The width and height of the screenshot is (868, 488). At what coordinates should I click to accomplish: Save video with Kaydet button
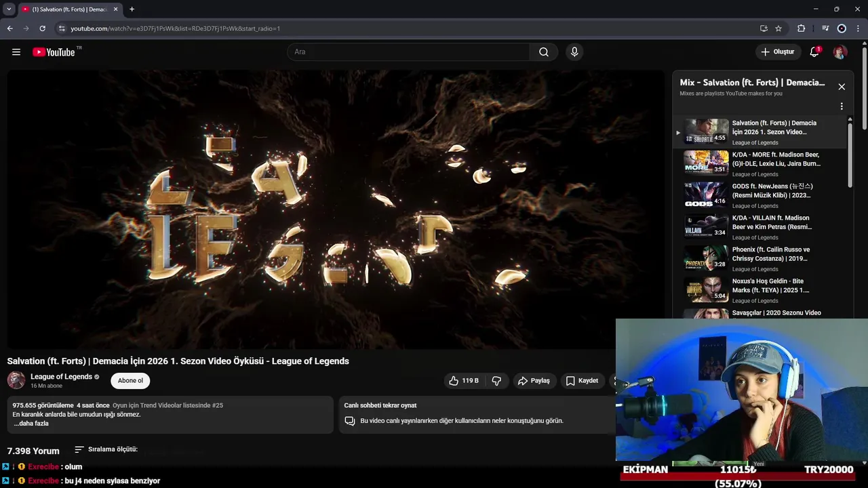coord(582,381)
